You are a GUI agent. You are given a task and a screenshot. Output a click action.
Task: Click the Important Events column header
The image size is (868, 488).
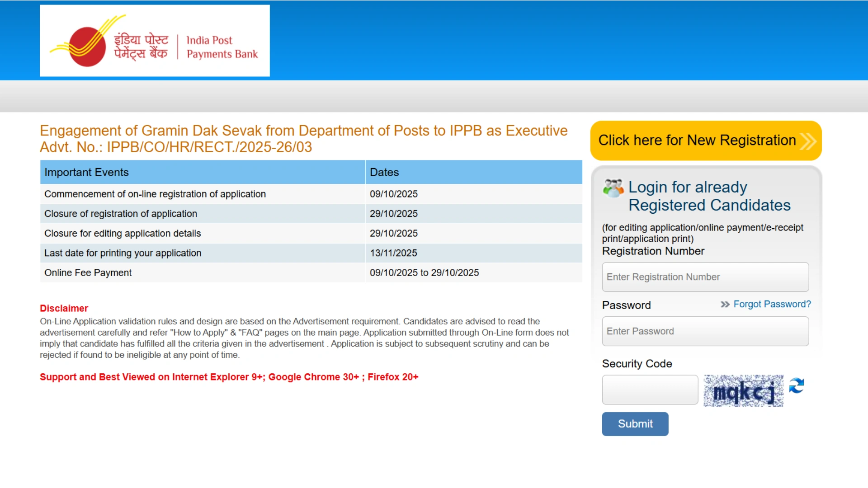point(86,172)
